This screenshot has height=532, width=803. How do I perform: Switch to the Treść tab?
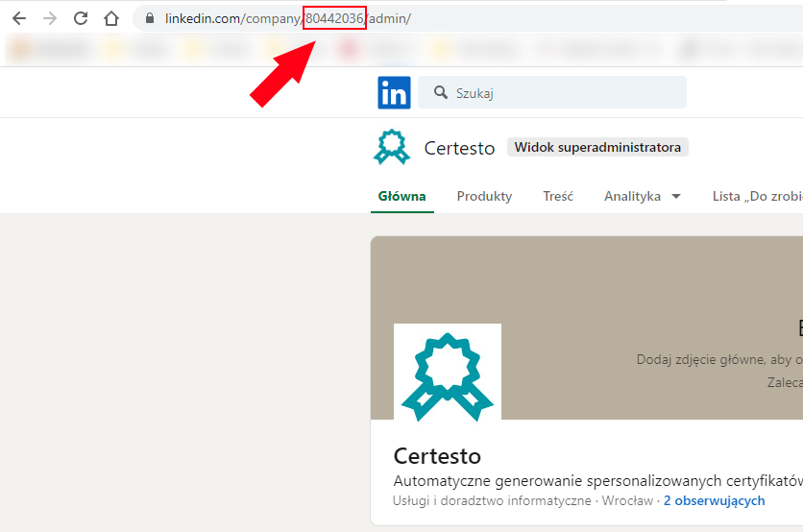558,196
